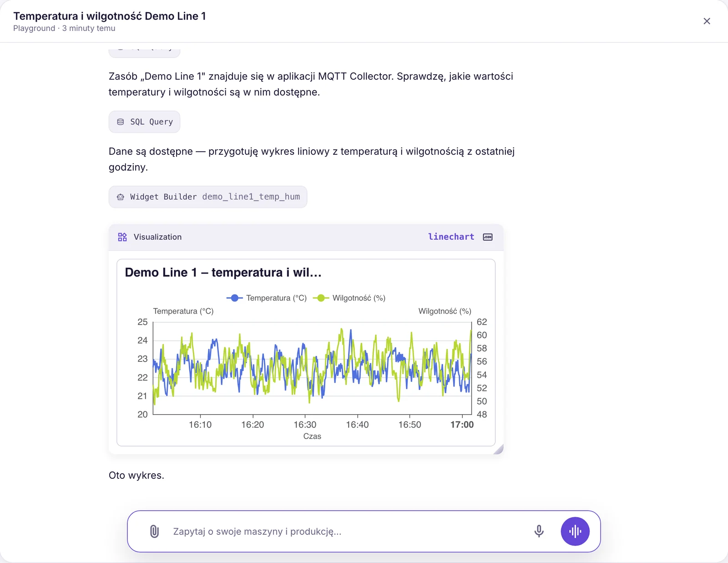Click the JSON view icon in Visualization header
The height and width of the screenshot is (563, 728).
[488, 237]
